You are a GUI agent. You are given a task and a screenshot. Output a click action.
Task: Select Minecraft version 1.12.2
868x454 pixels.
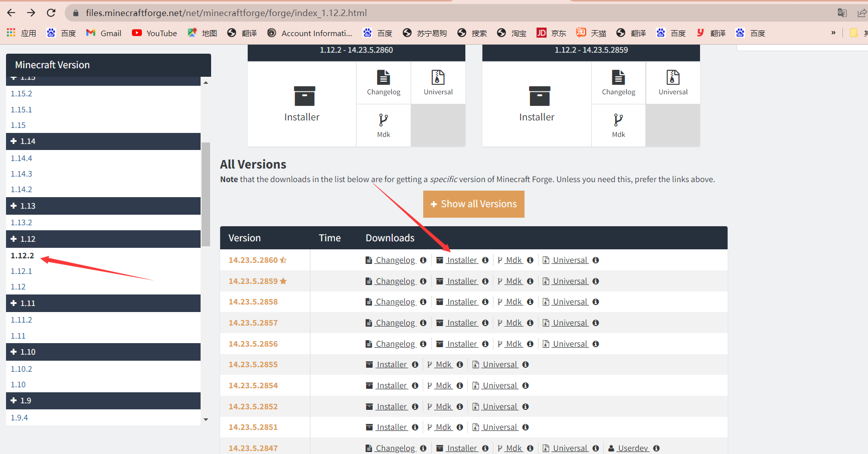(23, 256)
